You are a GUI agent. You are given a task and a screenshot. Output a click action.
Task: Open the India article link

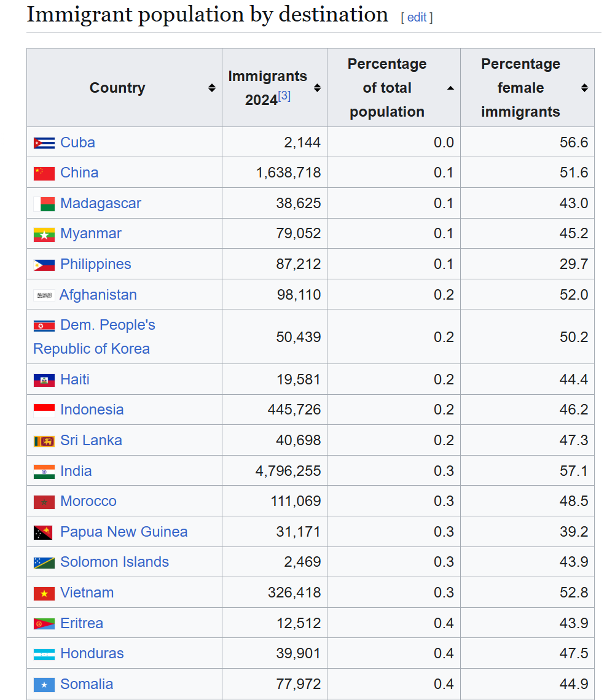76,471
